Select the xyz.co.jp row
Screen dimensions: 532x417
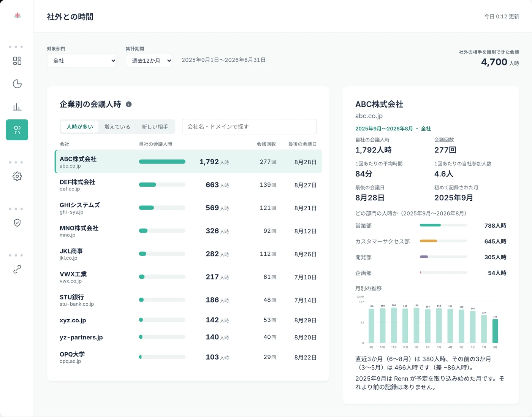[x=188, y=320]
